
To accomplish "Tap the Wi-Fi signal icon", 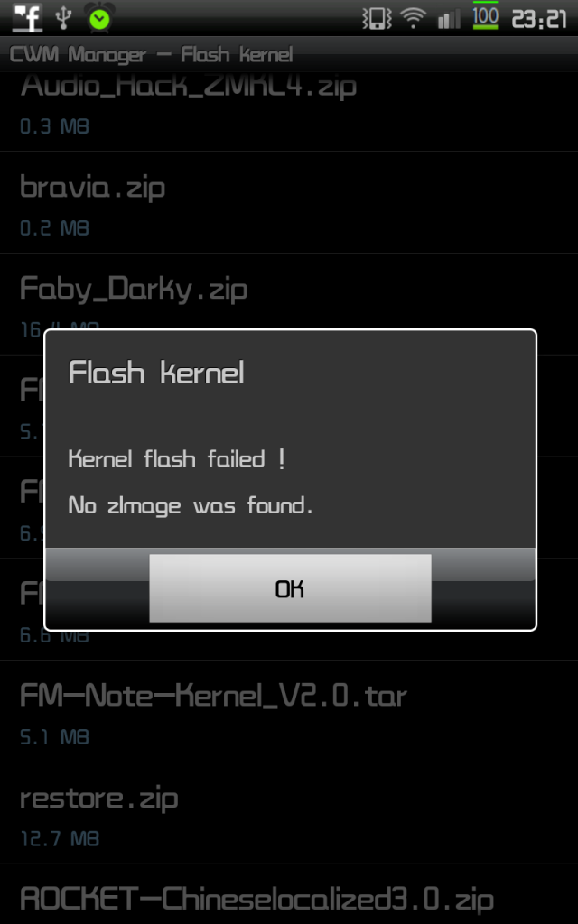I will pyautogui.click(x=414, y=19).
